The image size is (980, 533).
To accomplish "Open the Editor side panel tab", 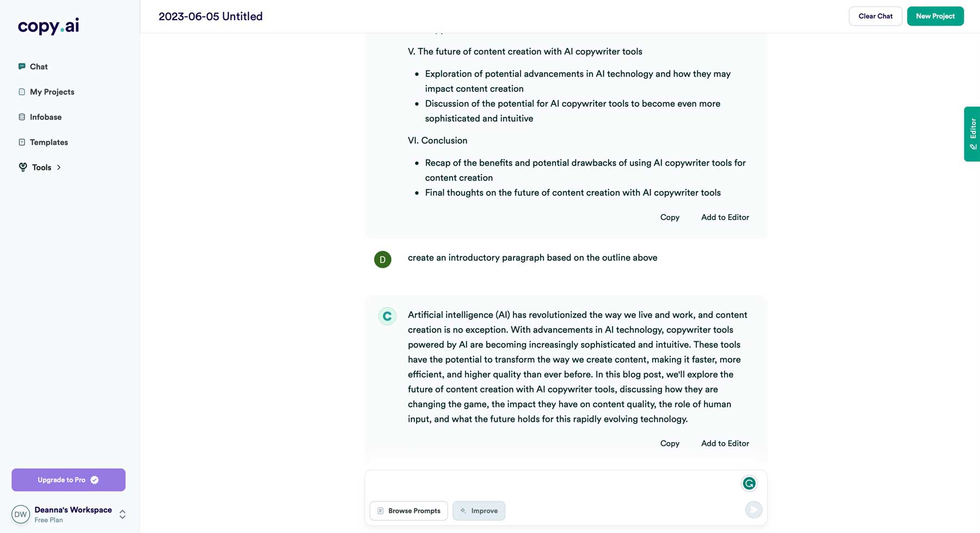I will pyautogui.click(x=972, y=134).
